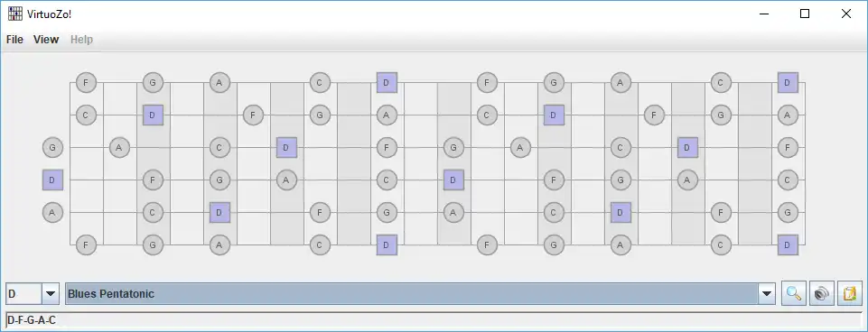Click F at eighteenth fret on B string
Viewport: 868px width, 332px height.
point(654,115)
